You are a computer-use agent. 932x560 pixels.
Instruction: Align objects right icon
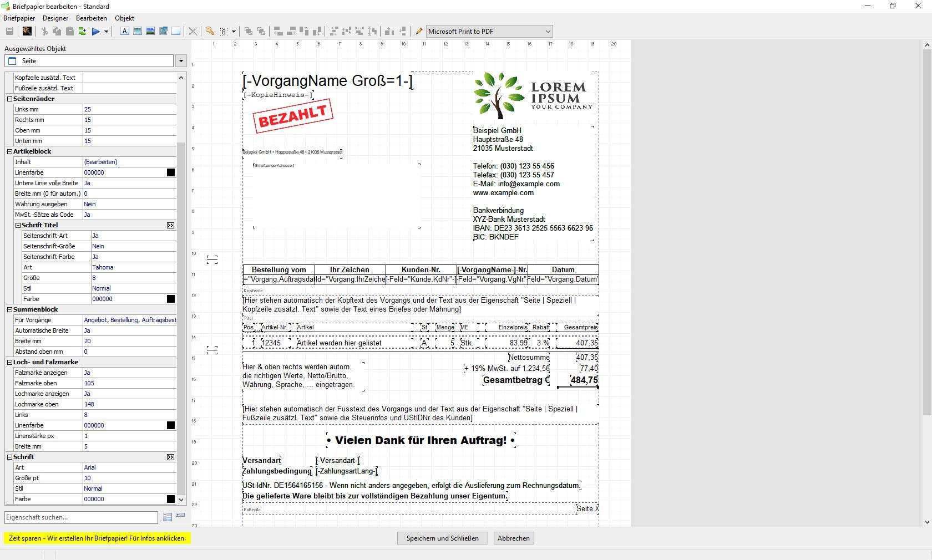pos(291,31)
